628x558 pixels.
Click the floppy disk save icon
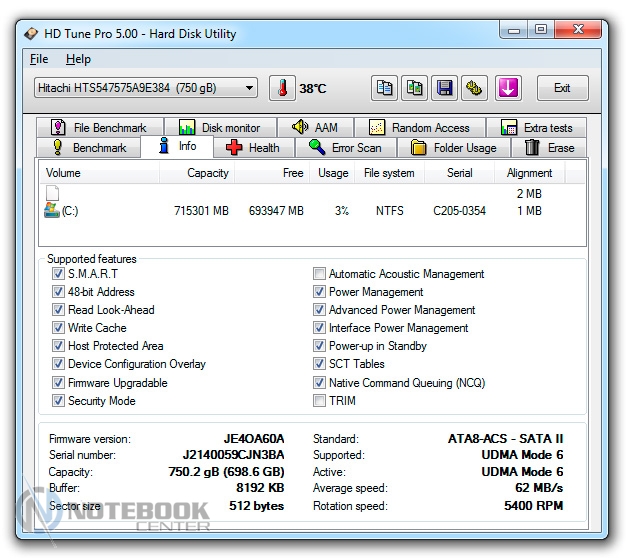tap(444, 88)
